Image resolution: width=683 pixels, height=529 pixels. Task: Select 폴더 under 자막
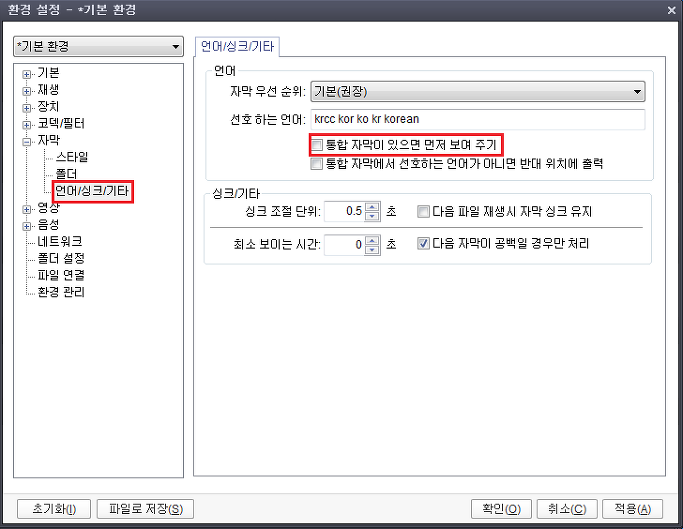(66, 174)
